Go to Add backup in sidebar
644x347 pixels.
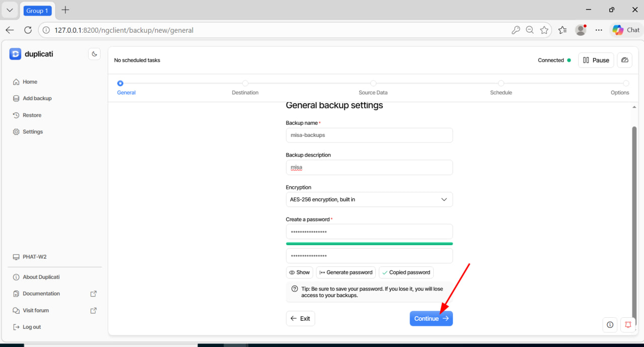pos(37,98)
